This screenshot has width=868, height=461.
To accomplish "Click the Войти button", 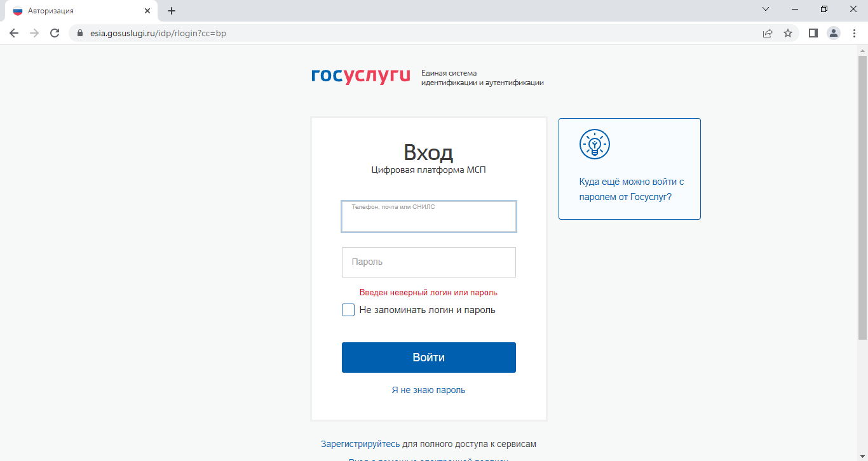I will (429, 357).
